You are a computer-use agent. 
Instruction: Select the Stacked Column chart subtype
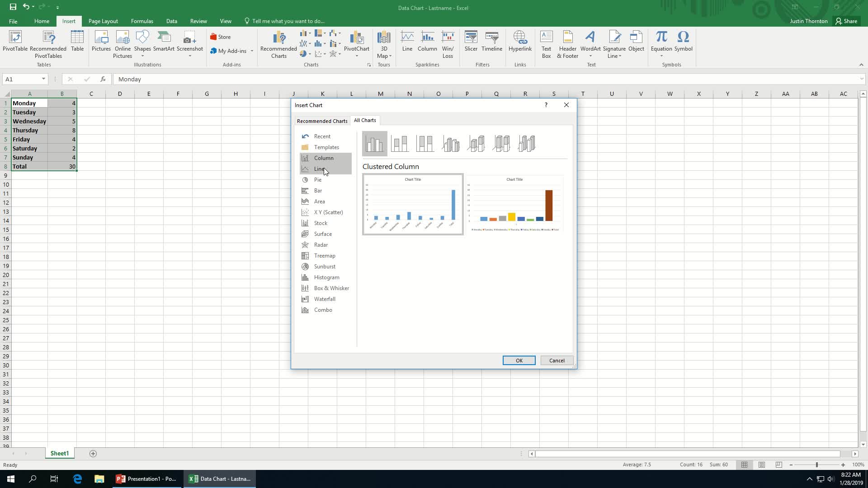tap(400, 142)
